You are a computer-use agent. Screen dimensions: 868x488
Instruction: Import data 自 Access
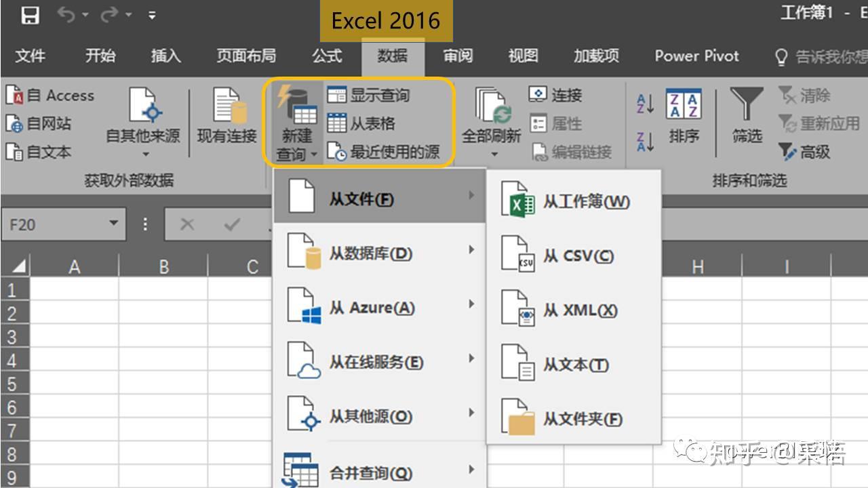(x=50, y=96)
